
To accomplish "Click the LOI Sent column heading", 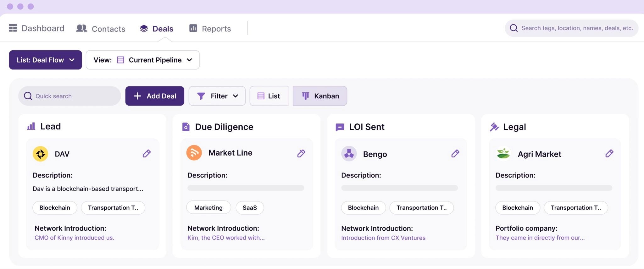I will click(367, 127).
